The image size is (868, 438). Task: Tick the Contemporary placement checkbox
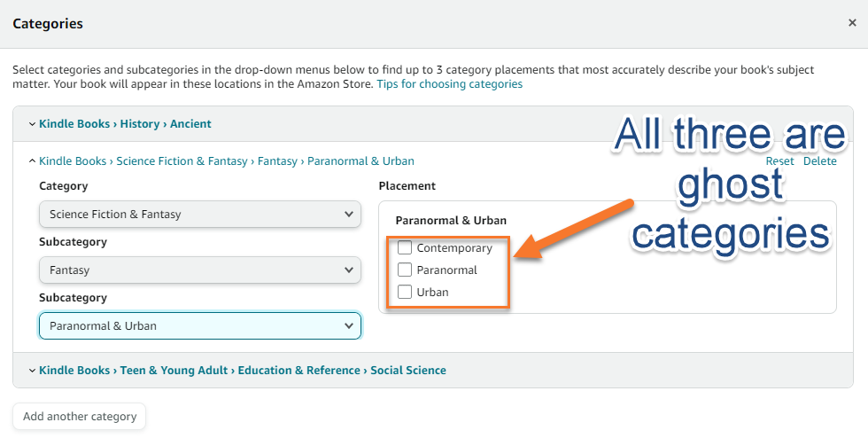(405, 248)
